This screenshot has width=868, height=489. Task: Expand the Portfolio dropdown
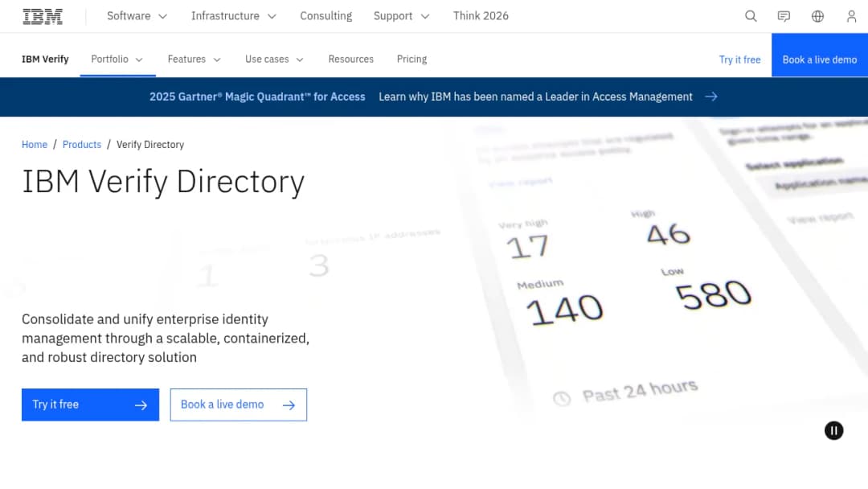point(117,60)
